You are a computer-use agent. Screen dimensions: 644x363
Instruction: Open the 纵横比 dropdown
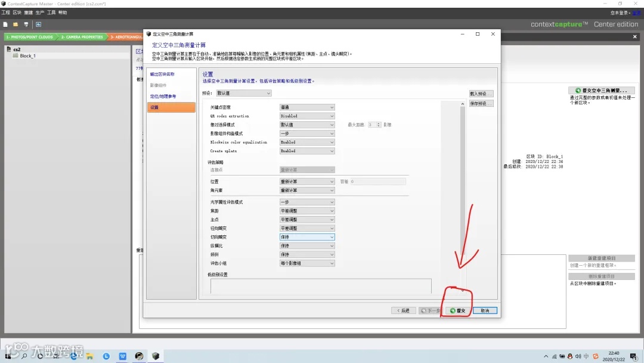(307, 246)
